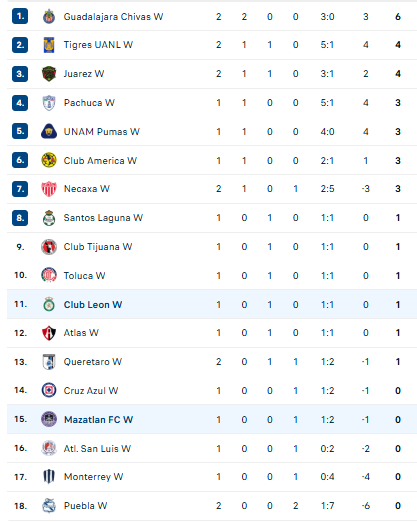This screenshot has height=522, width=417.
Task: Click the Club Tijuana W crest
Action: (x=49, y=247)
